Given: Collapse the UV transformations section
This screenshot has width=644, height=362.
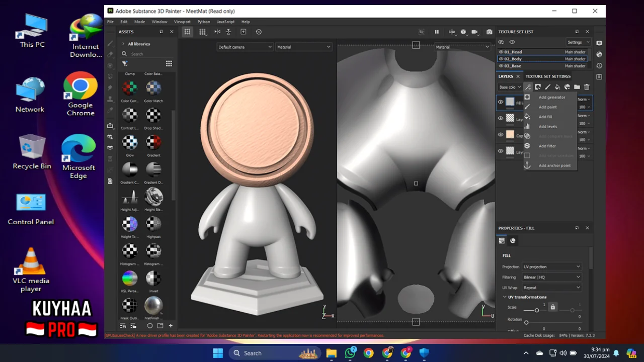Looking at the screenshot, I should 505,297.
